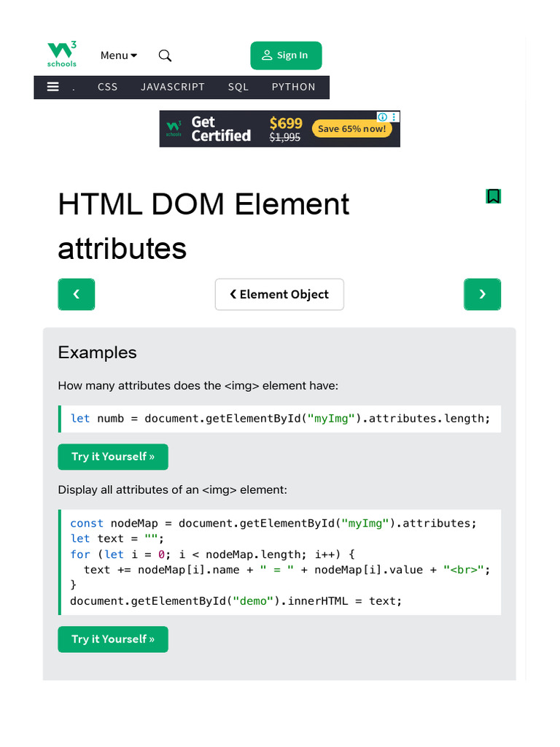The width and height of the screenshot is (560, 747).
Task: Click the 'text += nodeMap[i].name' code line
Action: pos(287,570)
